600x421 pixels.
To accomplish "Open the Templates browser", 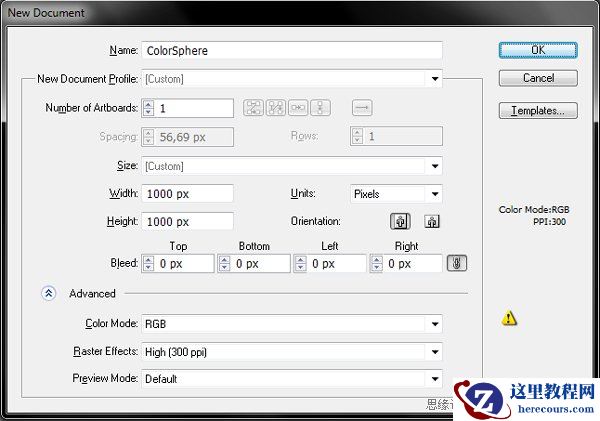I will click(538, 111).
